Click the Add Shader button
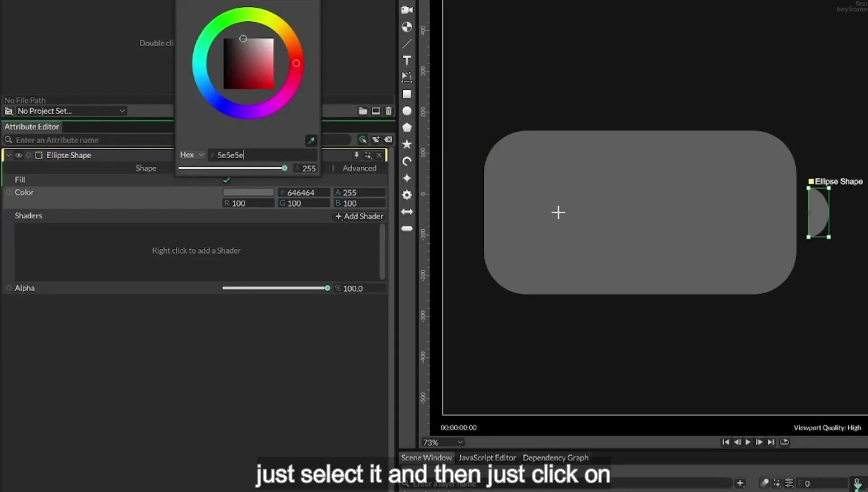The width and height of the screenshot is (868, 492). 359,216
